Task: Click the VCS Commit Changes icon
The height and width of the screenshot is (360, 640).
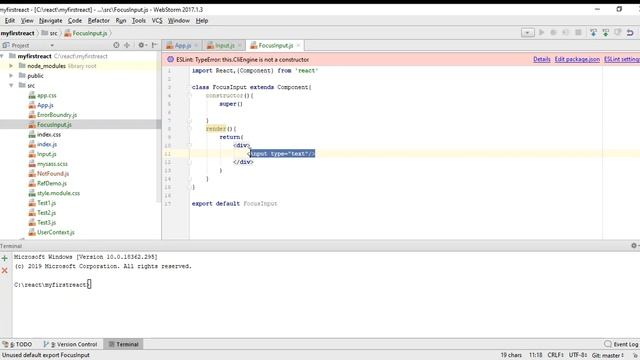Action: 606,33
